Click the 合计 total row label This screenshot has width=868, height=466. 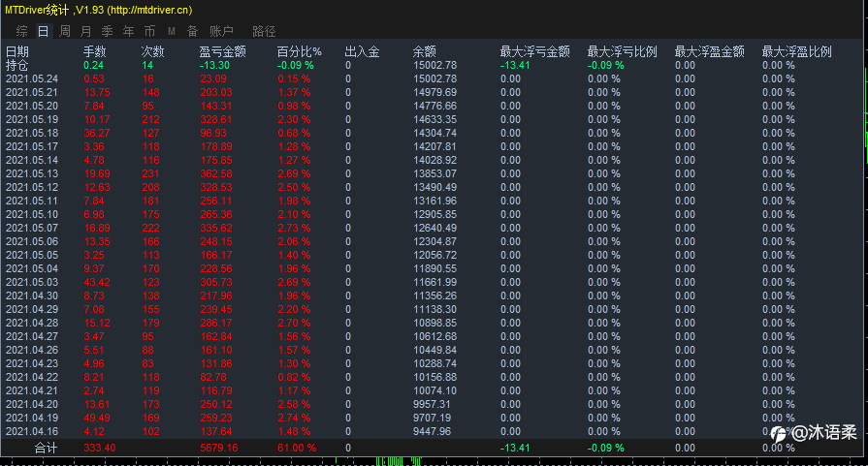pos(46,448)
